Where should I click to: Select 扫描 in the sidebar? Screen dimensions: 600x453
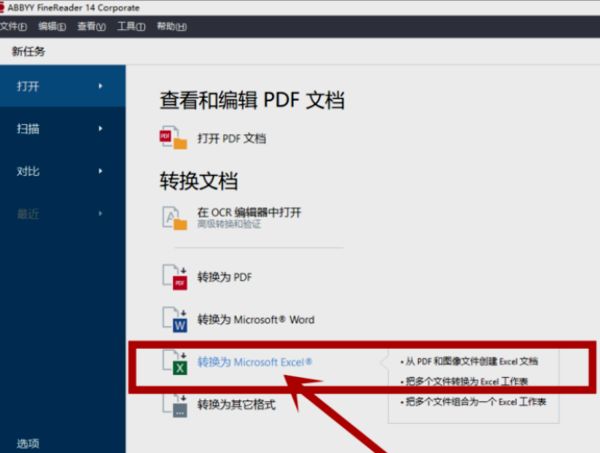63,129
